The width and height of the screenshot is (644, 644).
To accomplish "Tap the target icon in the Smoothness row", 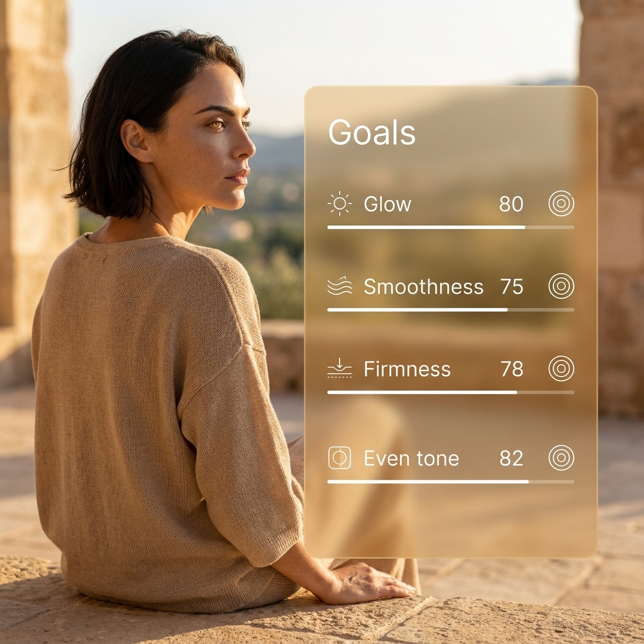I will pos(561,286).
